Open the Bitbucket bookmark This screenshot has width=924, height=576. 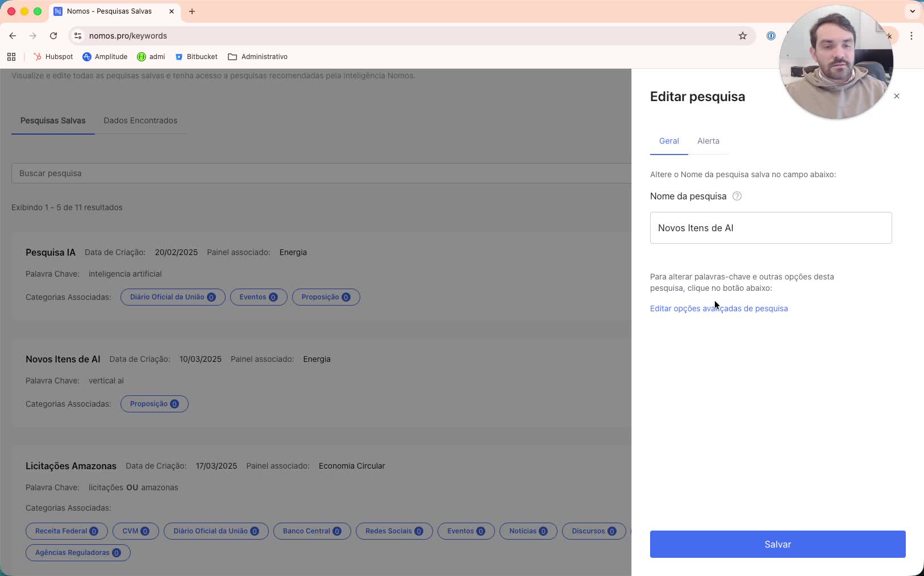pos(197,57)
